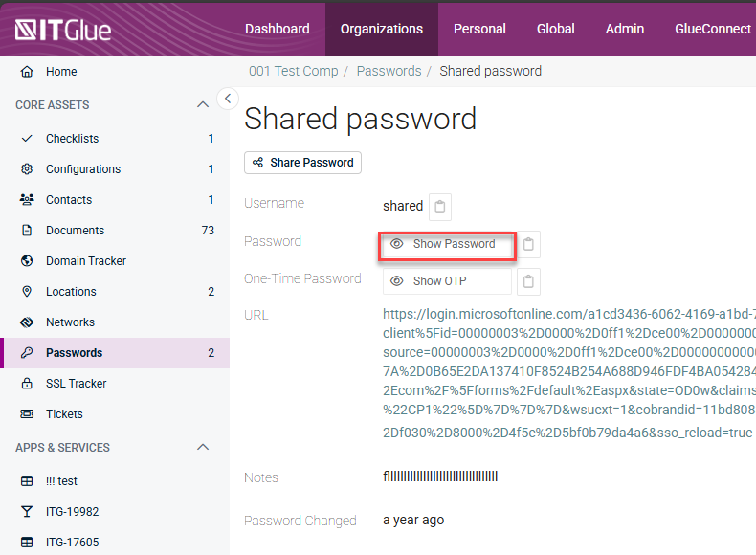The image size is (756, 555).
Task: Collapse the left sidebar panel
Action: 227,98
